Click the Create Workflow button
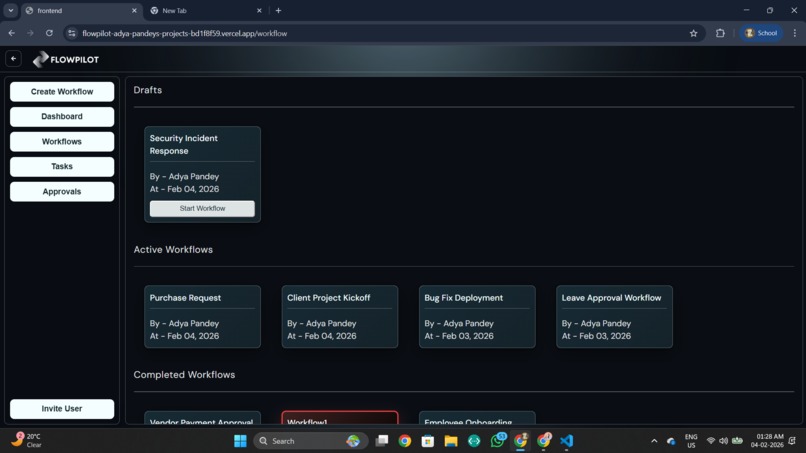This screenshot has height=453, width=806. (62, 92)
